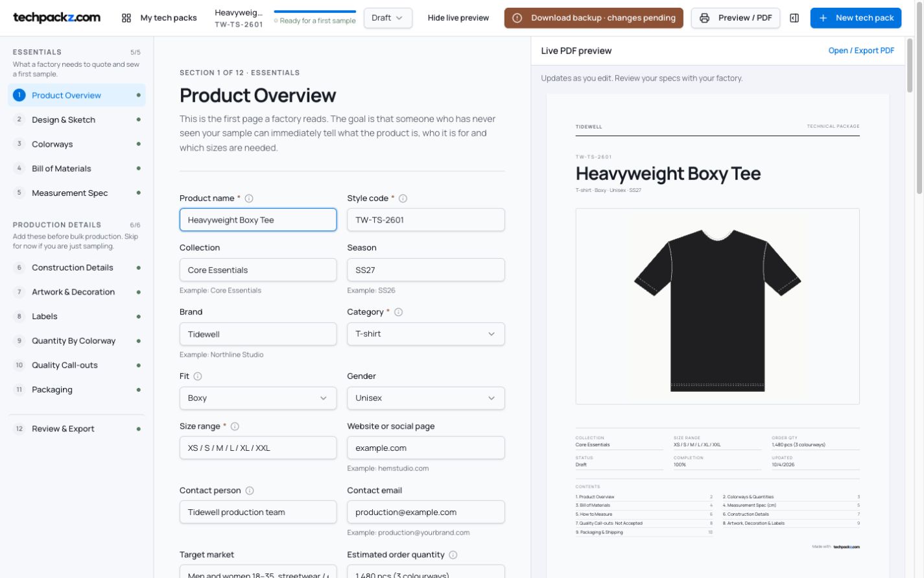
Task: Click the New tech pack button
Action: coord(856,18)
